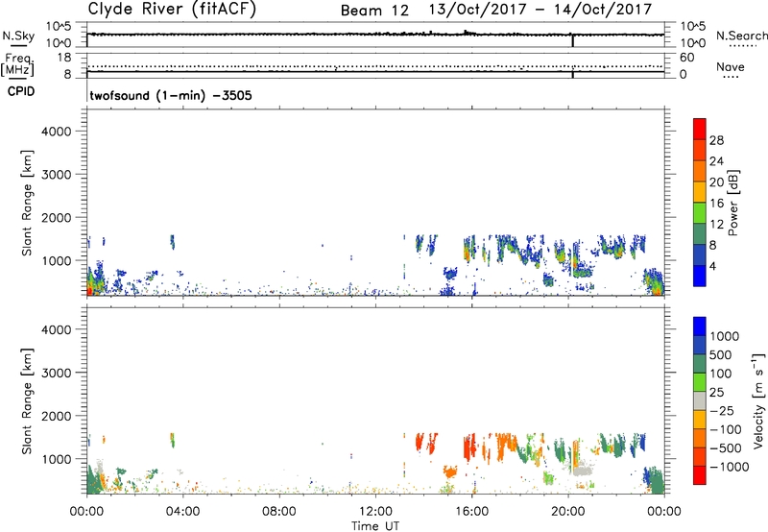768x532 pixels.
Task: Click the '2000' tick on the power panel
Action: pyautogui.click(x=57, y=217)
